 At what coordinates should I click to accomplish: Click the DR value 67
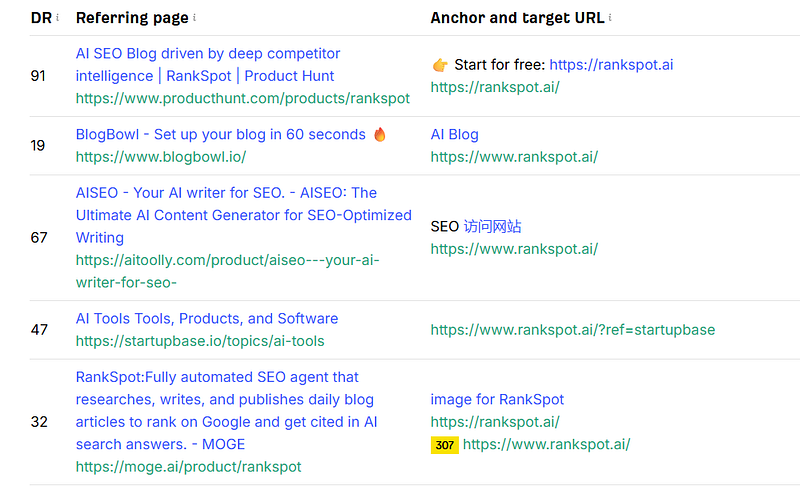pos(39,238)
